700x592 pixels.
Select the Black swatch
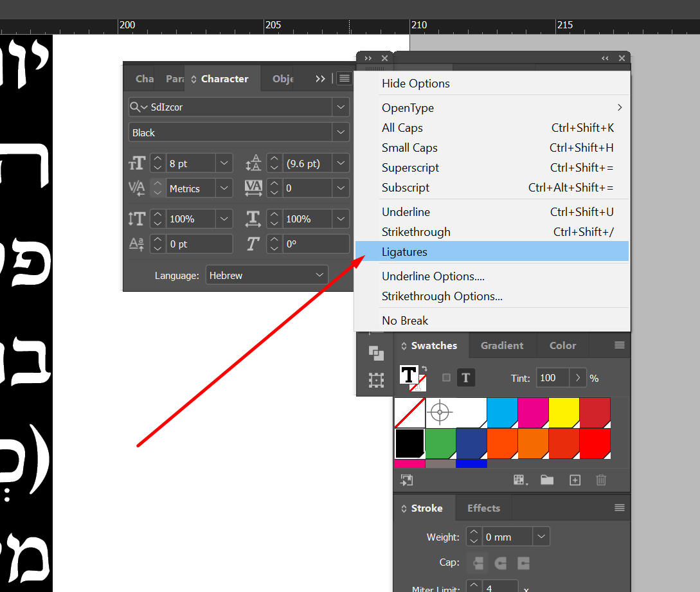[410, 444]
